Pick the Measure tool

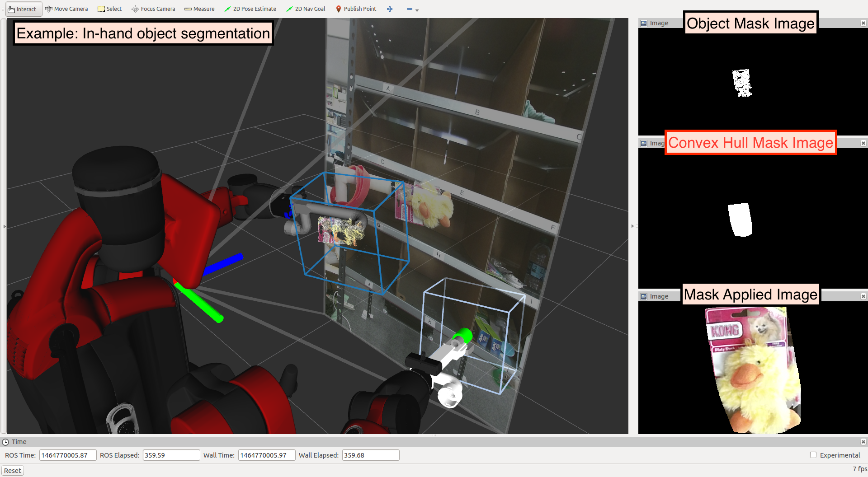pos(199,9)
